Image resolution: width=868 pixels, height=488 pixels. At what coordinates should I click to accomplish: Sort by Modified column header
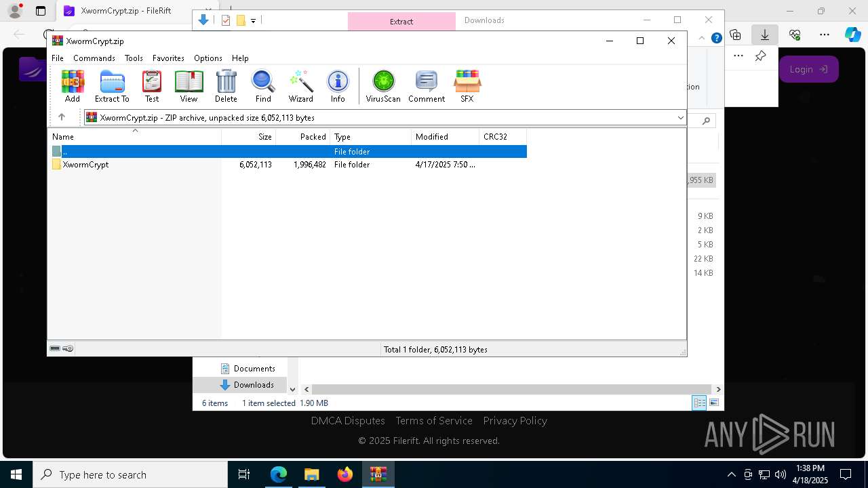tap(445, 137)
